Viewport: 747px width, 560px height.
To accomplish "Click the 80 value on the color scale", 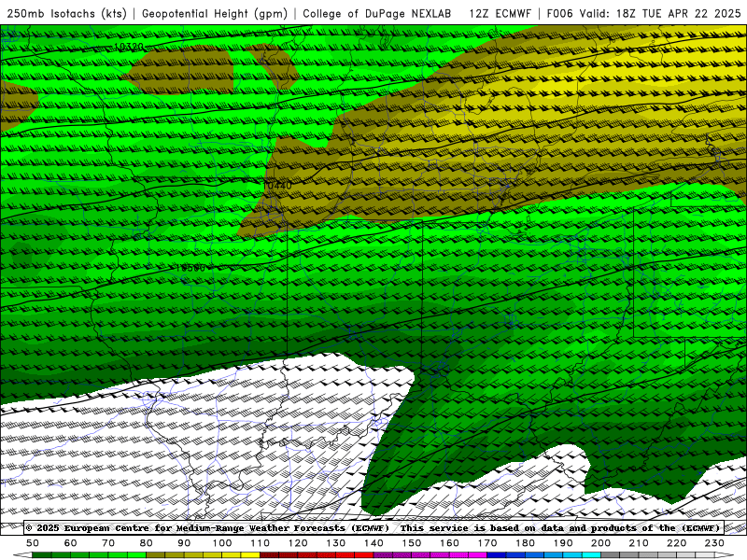I will [x=147, y=543].
